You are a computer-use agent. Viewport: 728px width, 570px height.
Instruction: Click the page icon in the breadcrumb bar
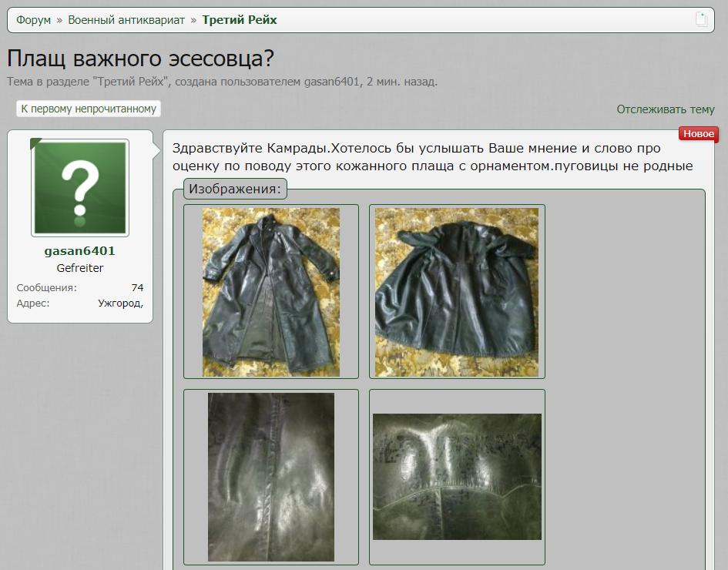pos(701,20)
